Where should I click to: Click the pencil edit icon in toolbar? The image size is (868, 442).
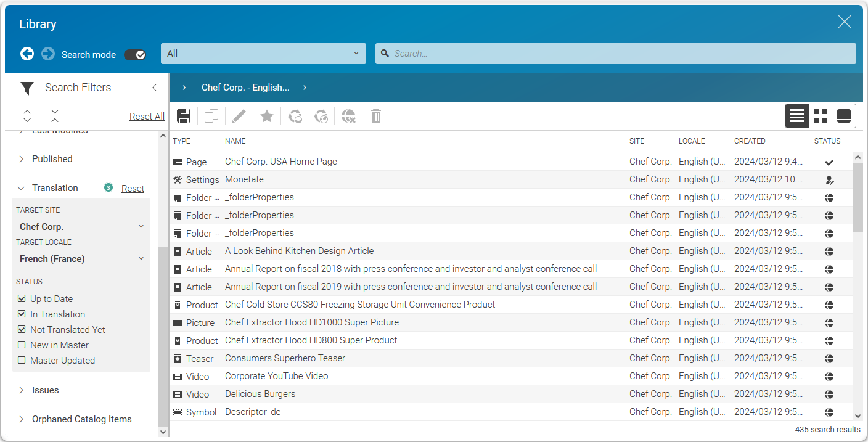point(239,116)
